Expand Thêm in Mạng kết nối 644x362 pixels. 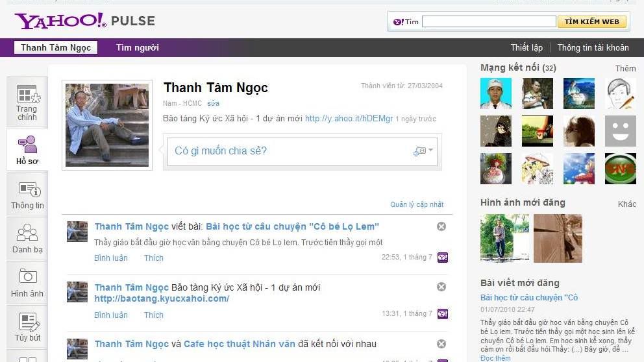(625, 69)
